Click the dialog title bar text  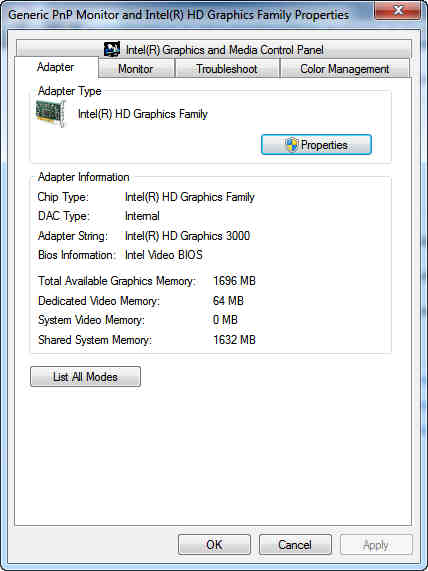[x=178, y=15]
